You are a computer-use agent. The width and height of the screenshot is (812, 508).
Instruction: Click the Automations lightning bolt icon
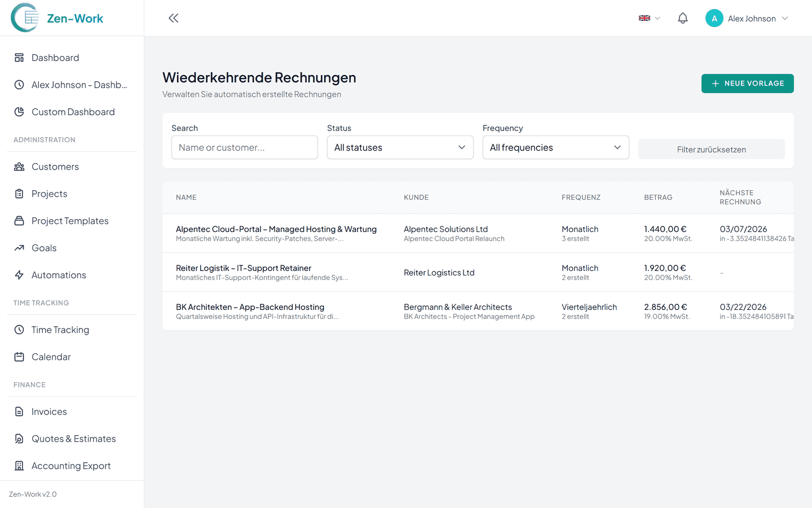19,275
